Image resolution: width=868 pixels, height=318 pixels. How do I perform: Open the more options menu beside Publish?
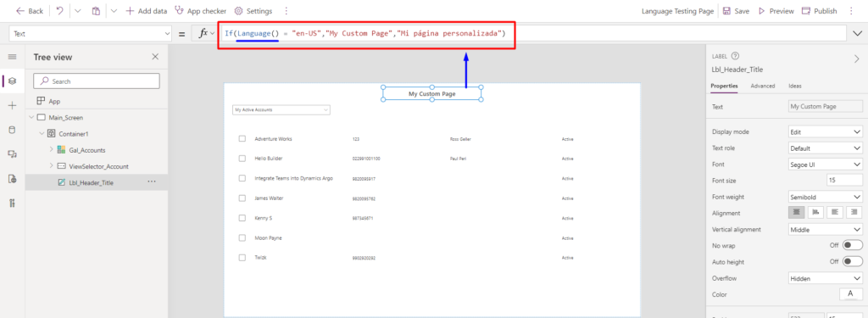coord(851,11)
